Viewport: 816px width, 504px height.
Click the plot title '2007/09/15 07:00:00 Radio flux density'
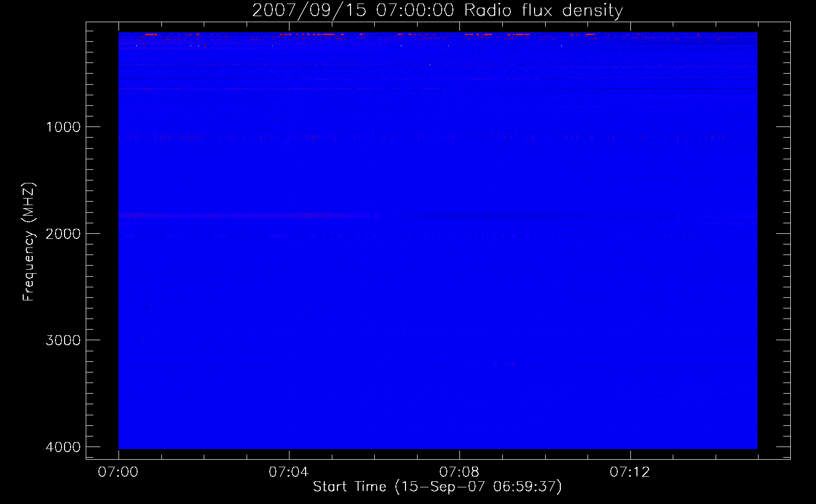coord(437,11)
